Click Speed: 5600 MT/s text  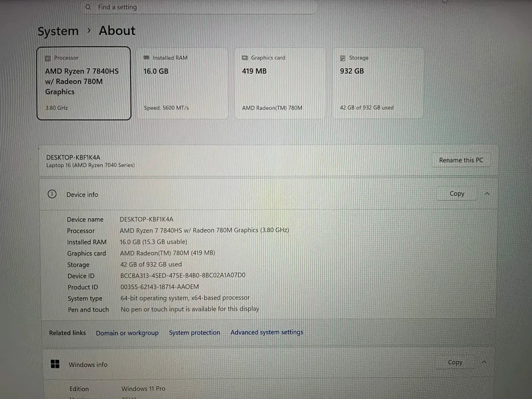click(166, 108)
